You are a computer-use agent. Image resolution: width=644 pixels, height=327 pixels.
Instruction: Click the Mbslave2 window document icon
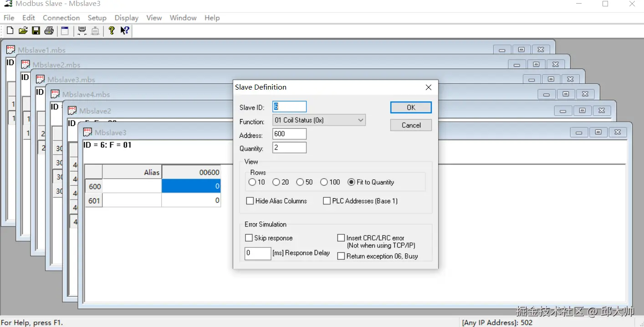click(x=72, y=111)
